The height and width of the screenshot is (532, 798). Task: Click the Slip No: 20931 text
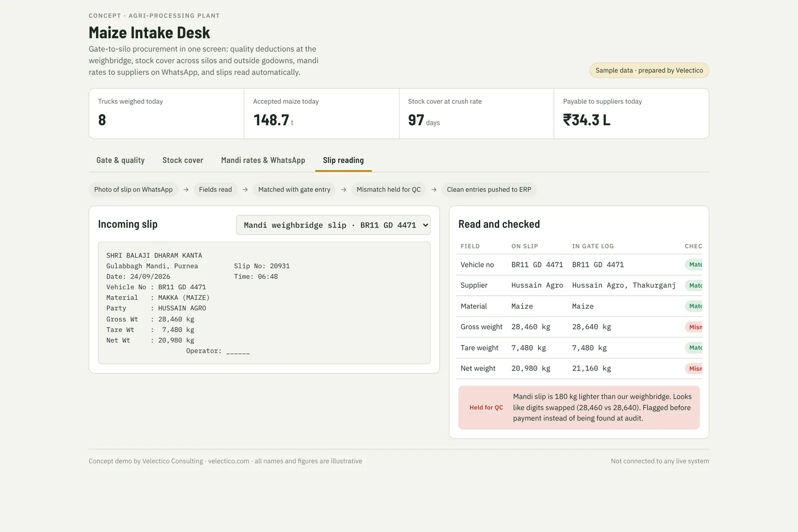click(x=262, y=266)
